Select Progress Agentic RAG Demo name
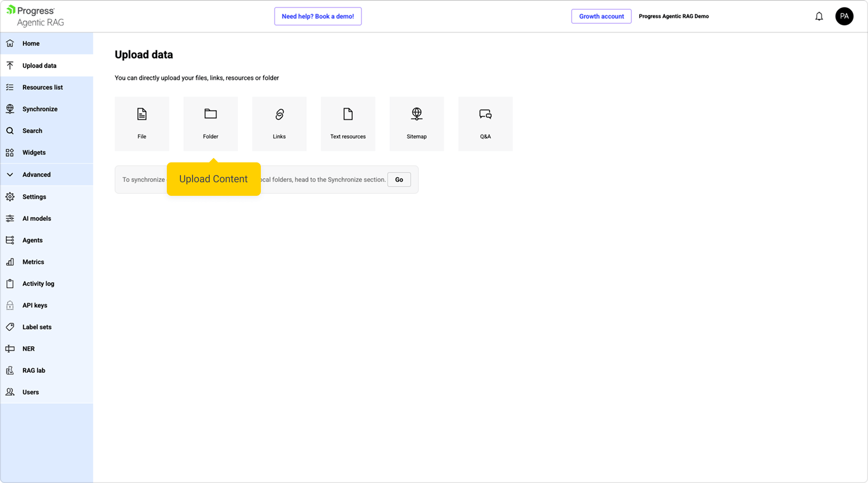 pos(673,16)
